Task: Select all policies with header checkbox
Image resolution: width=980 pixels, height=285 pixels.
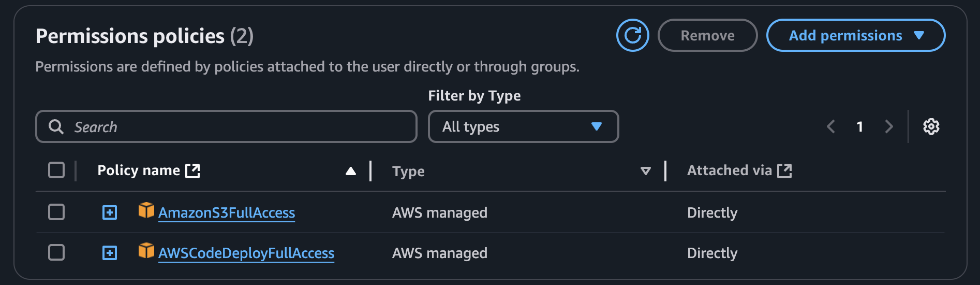Action: [x=56, y=170]
